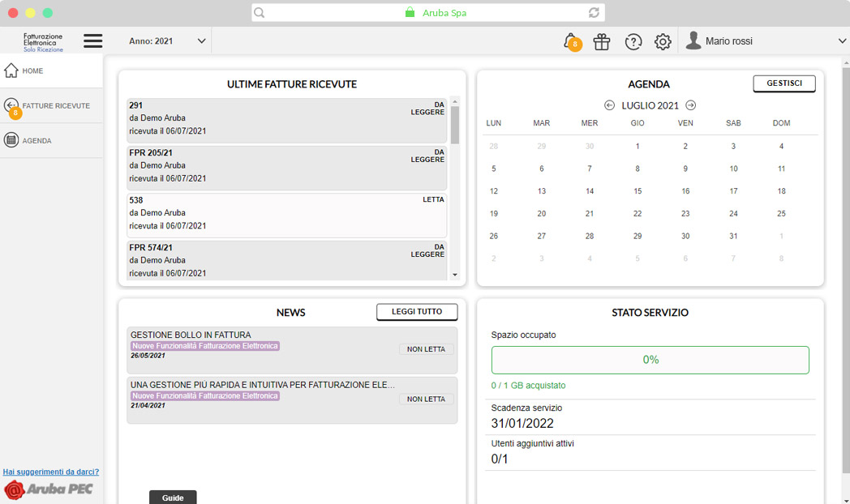
Task: Go to next month in agenda
Action: click(690, 105)
